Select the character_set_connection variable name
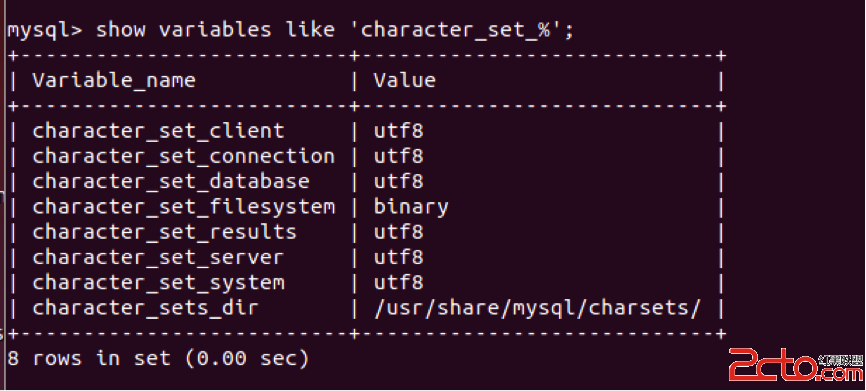This screenshot has width=866, height=391. 183,157
